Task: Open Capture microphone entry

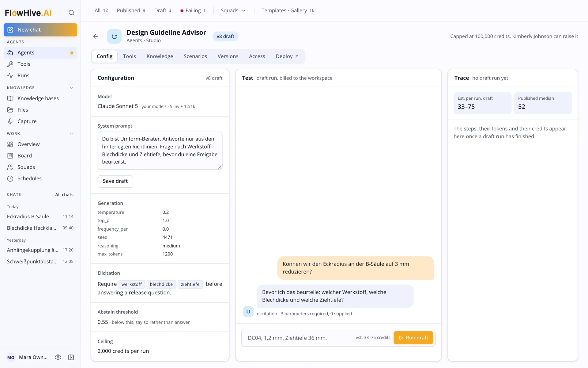Action: tap(40, 121)
